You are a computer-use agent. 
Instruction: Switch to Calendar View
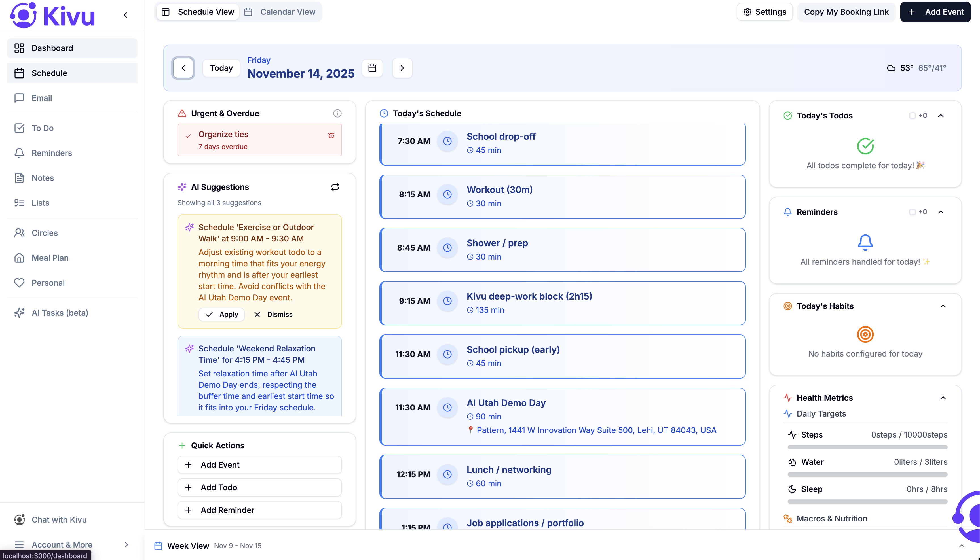tap(280, 12)
